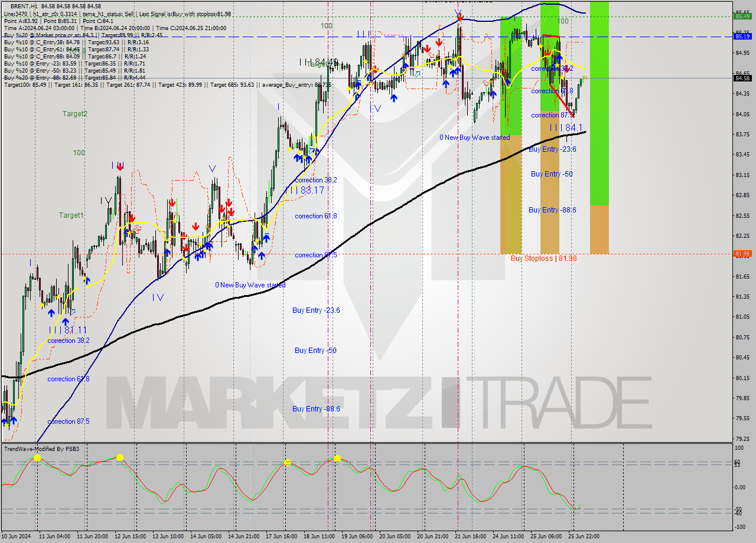This screenshot has width=756, height=543.
Task: Click the '25 Jun 22:00' time label
Action: [584, 536]
